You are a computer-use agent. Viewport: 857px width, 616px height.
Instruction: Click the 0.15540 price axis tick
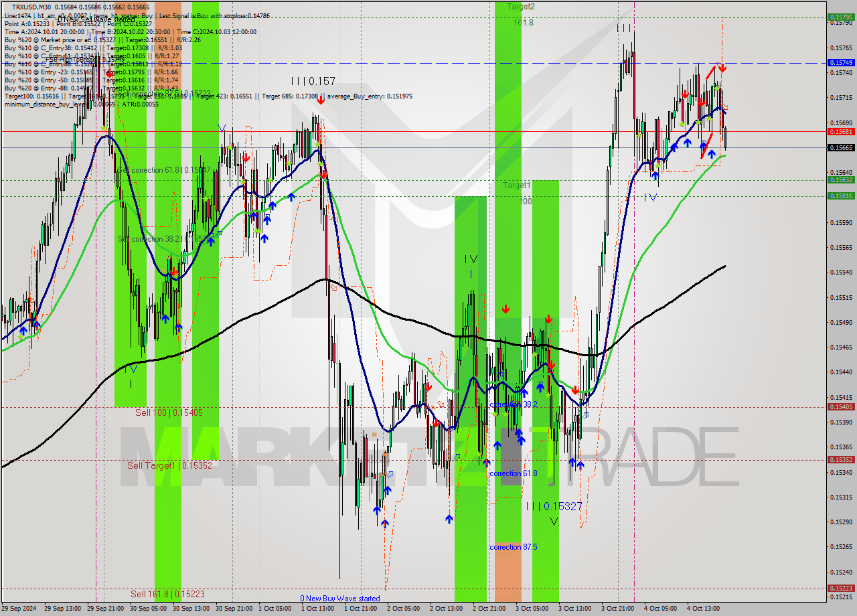pos(841,272)
